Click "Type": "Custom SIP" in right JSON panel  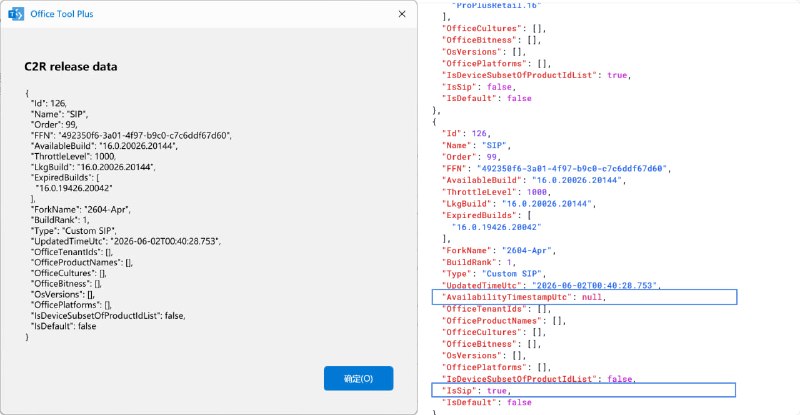click(494, 274)
